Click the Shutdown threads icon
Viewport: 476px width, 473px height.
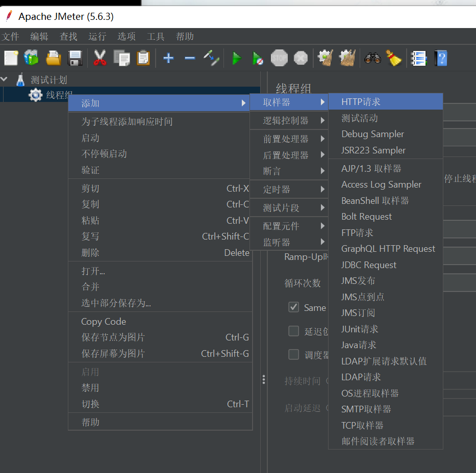(x=301, y=58)
